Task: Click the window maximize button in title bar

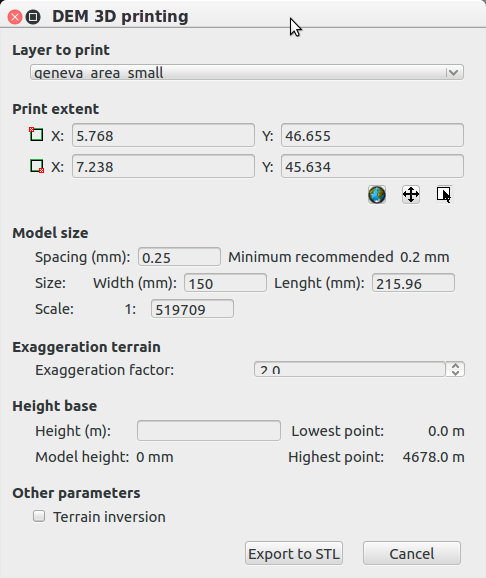Action: click(33, 17)
